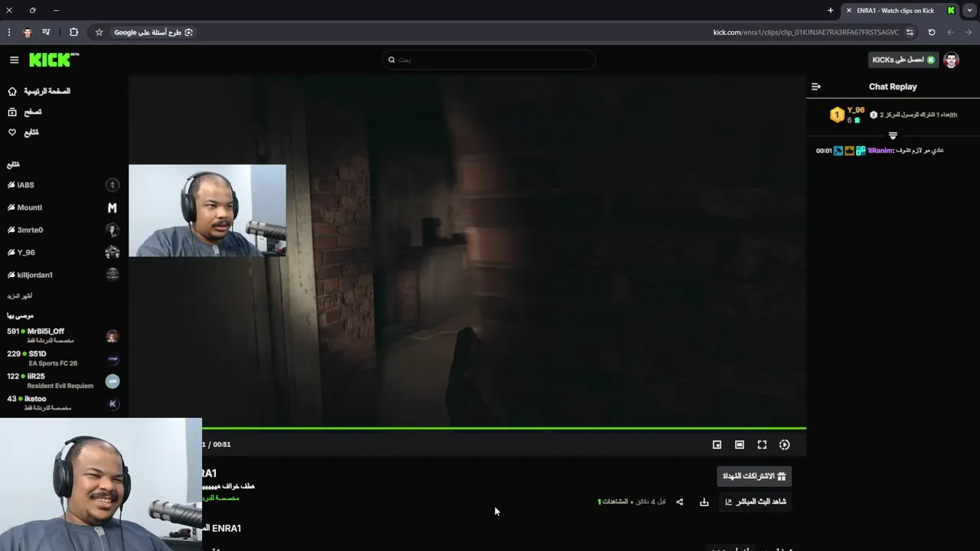Open recommended channel MrBi5i_Off
The image size is (980, 551).
coord(63,336)
